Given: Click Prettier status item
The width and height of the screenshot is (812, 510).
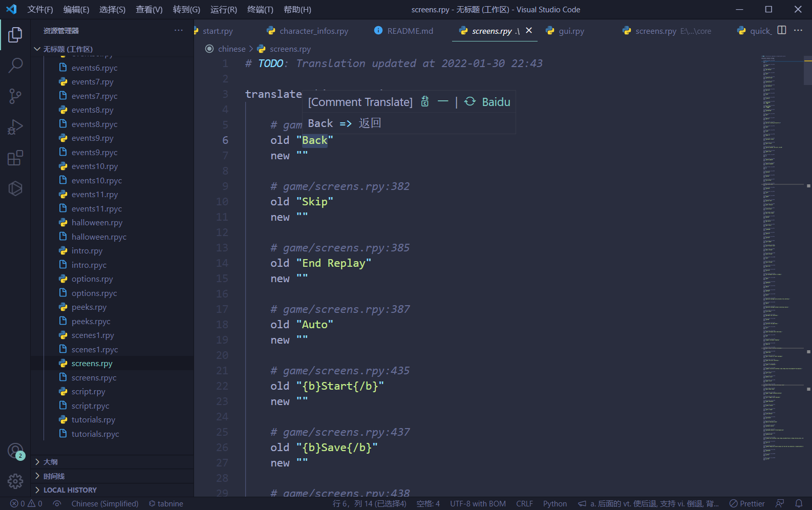Looking at the screenshot, I should [747, 504].
